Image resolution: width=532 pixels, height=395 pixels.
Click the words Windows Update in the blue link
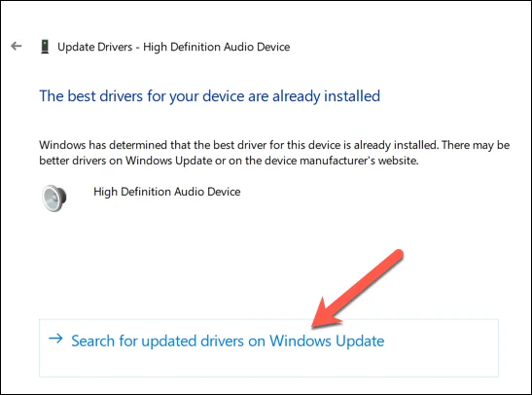click(x=327, y=341)
